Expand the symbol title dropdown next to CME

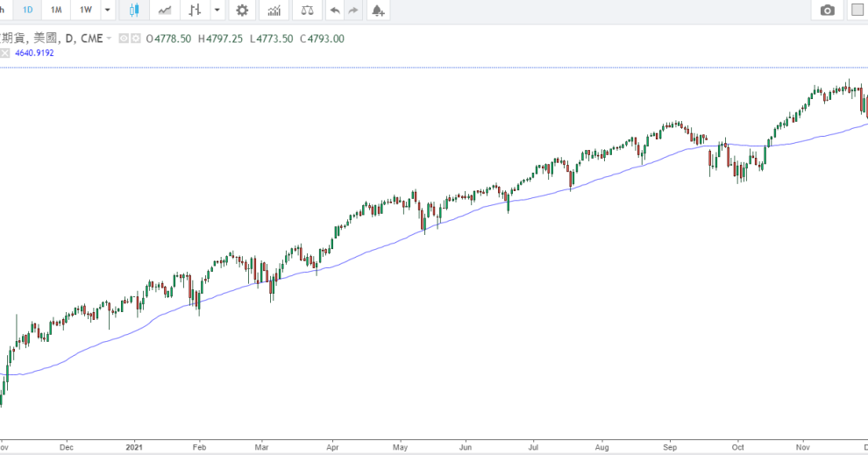click(110, 39)
